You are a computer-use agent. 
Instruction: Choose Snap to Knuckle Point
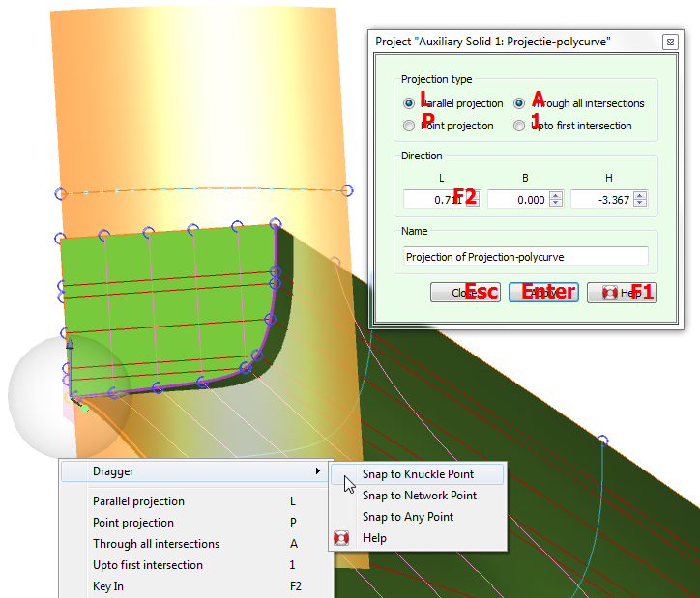pyautogui.click(x=418, y=474)
